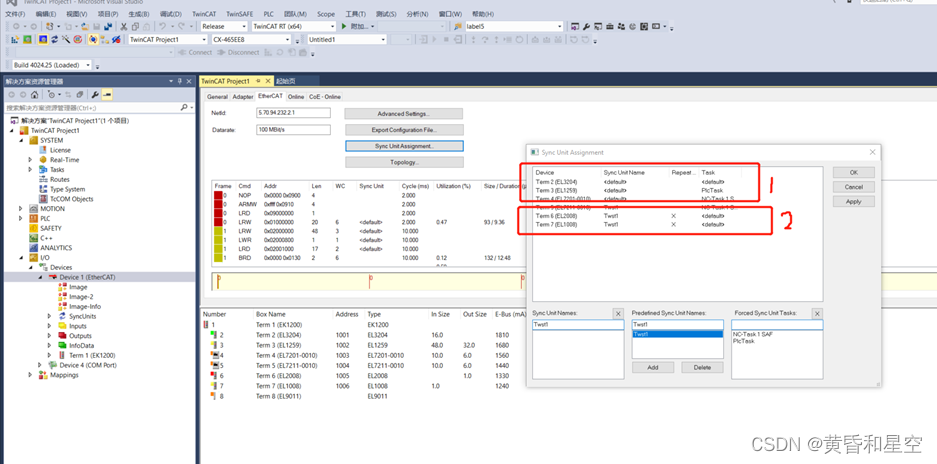Click the wrench properties icon in Solution Explorer
937x464 pixels.
[96, 95]
